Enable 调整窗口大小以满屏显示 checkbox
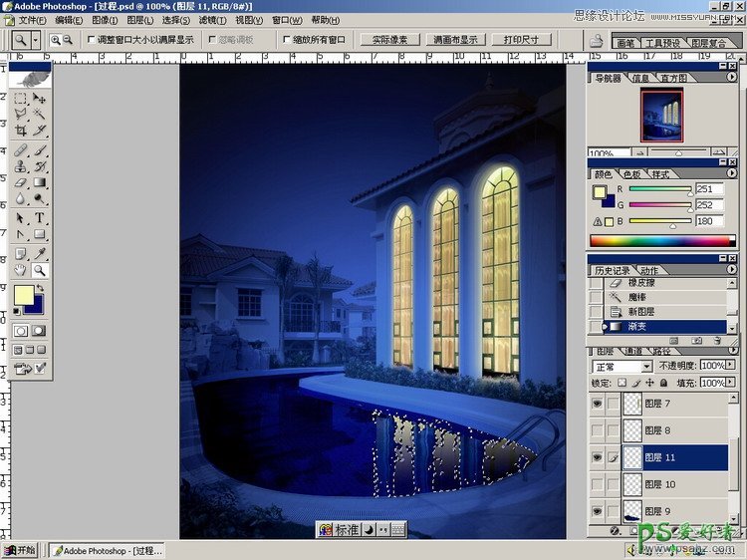The height and width of the screenshot is (560, 747). tap(93, 40)
